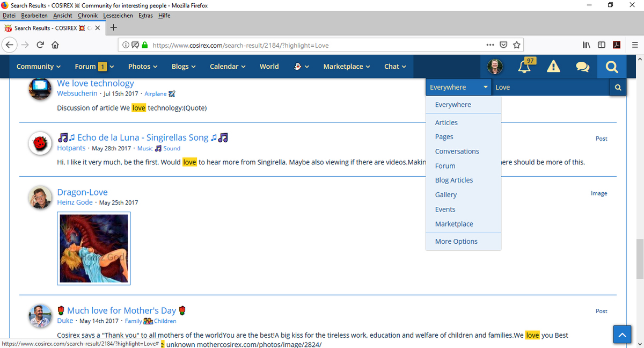Open the World navigation link

pos(269,67)
